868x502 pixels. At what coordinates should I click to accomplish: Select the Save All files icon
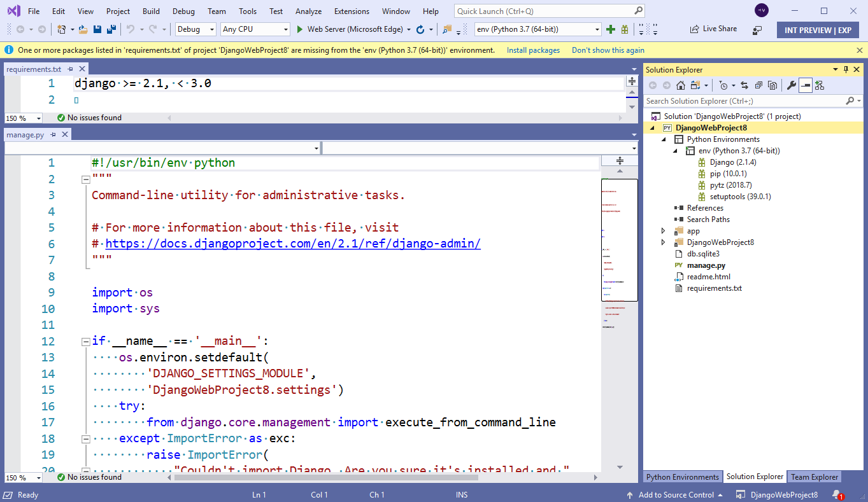point(110,29)
